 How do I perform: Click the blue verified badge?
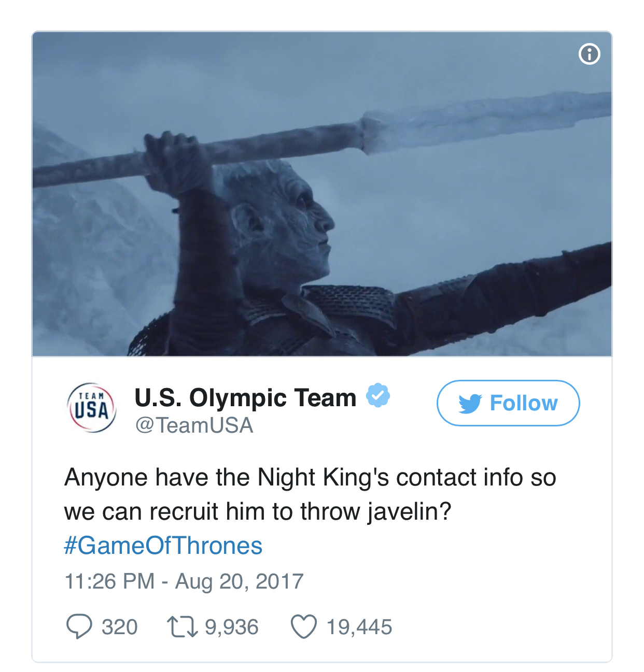378,396
